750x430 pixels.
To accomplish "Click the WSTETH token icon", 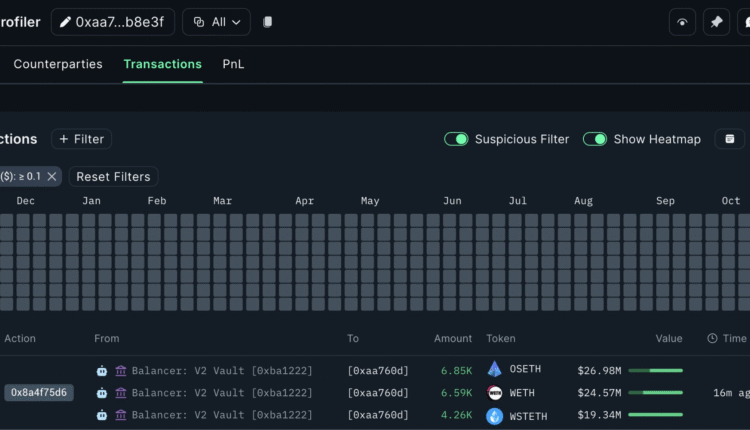I will [494, 414].
